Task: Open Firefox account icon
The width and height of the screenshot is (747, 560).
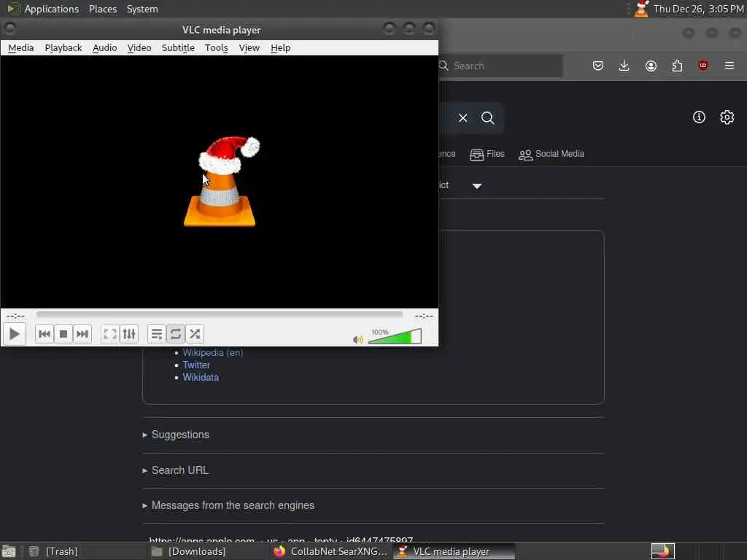Action: tap(651, 66)
